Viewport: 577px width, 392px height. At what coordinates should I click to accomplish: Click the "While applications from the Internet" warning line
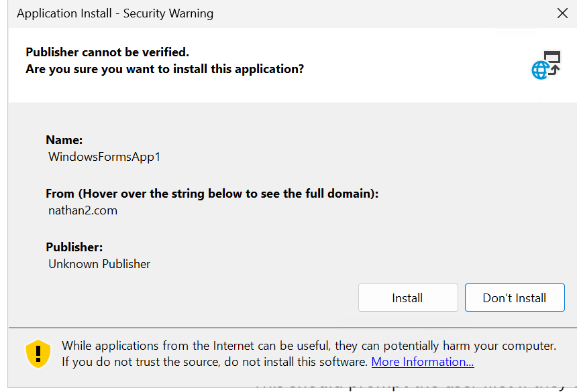click(x=309, y=346)
